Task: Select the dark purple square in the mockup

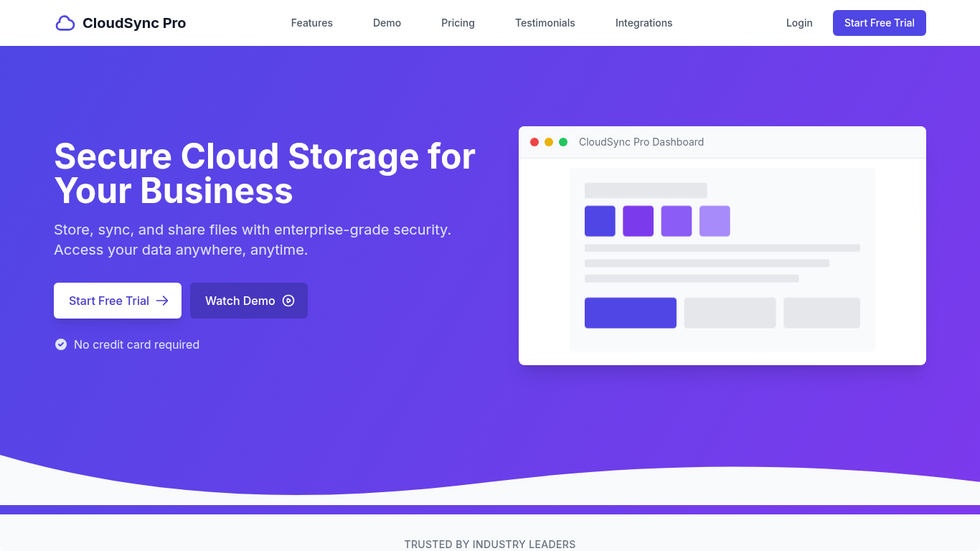Action: coord(639,221)
